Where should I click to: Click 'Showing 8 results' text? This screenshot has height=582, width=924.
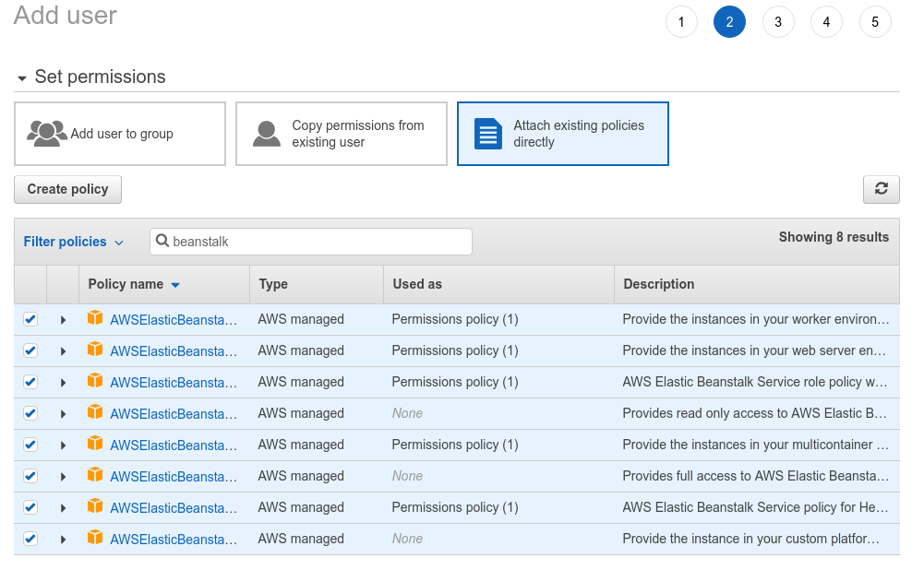[834, 237]
